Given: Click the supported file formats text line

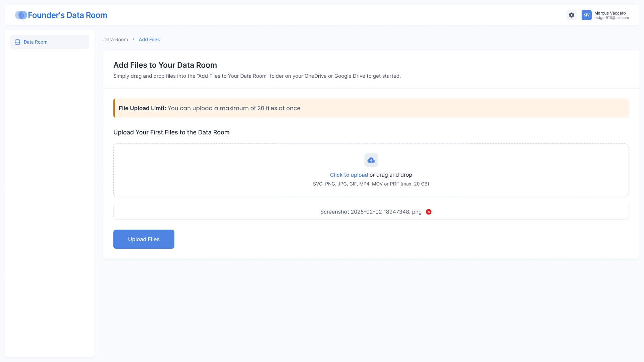Looking at the screenshot, I should click(x=371, y=184).
